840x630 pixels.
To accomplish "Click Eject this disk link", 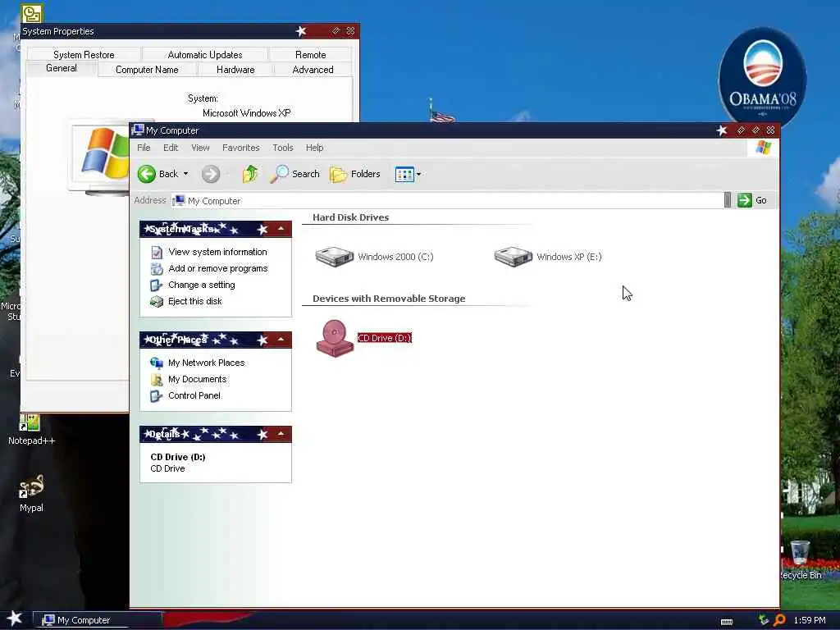I will (x=195, y=301).
